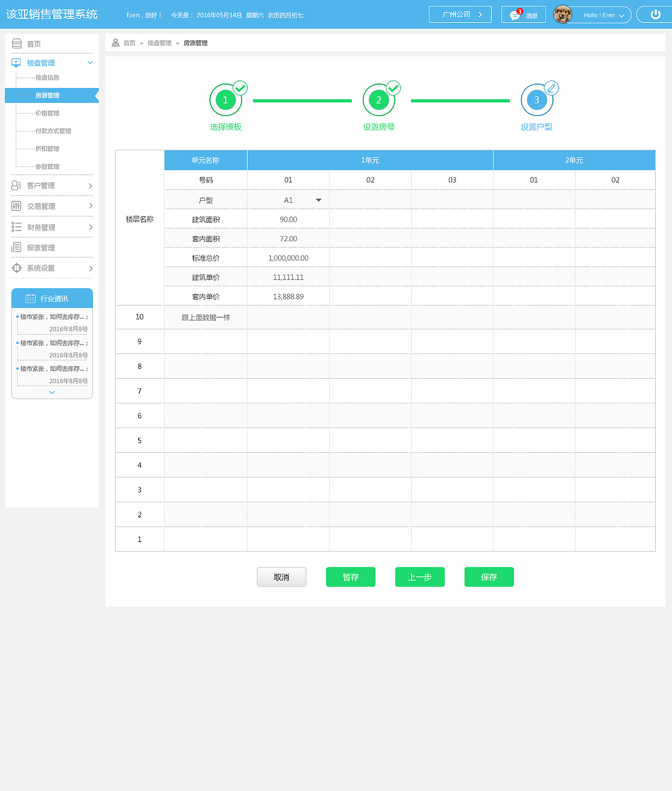Select 房源管理 in the sidebar

pyautogui.click(x=51, y=95)
